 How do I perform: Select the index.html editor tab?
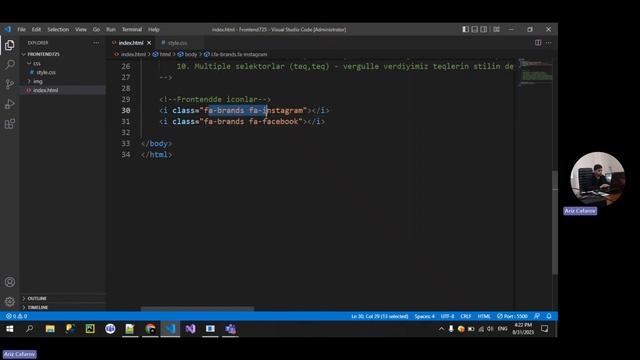(x=131, y=43)
